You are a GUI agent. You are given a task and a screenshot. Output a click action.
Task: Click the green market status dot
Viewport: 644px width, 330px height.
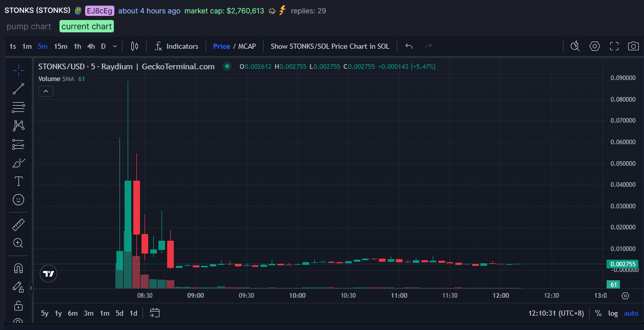click(226, 66)
